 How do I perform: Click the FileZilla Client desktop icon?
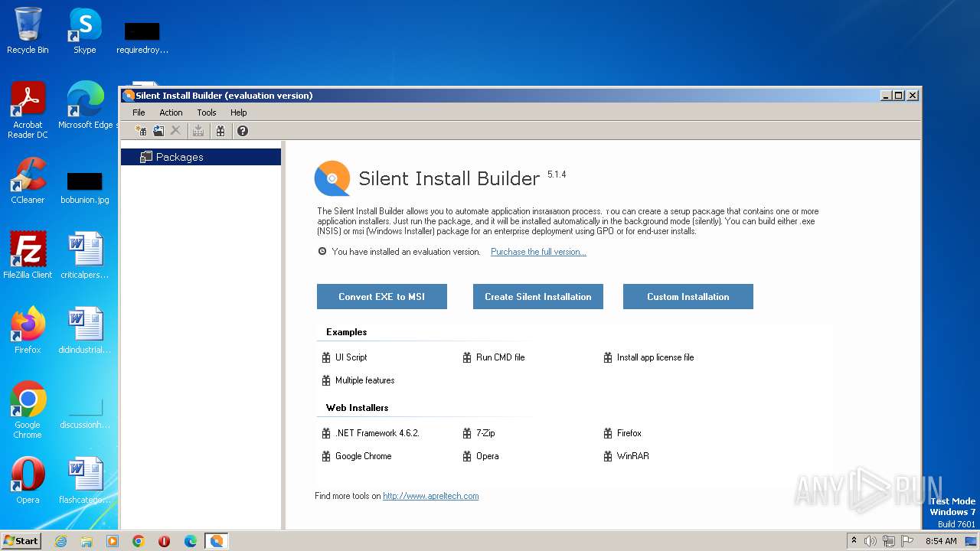28,256
